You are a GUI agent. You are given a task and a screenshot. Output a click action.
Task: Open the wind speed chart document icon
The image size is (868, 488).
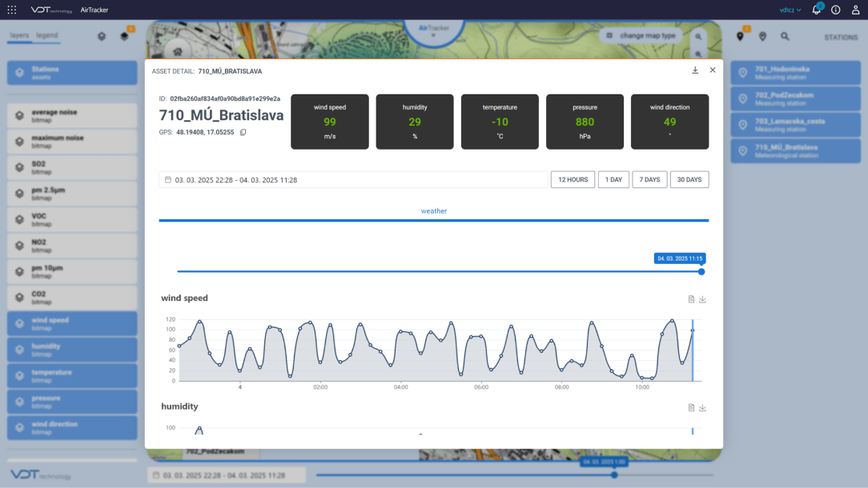pyautogui.click(x=691, y=299)
